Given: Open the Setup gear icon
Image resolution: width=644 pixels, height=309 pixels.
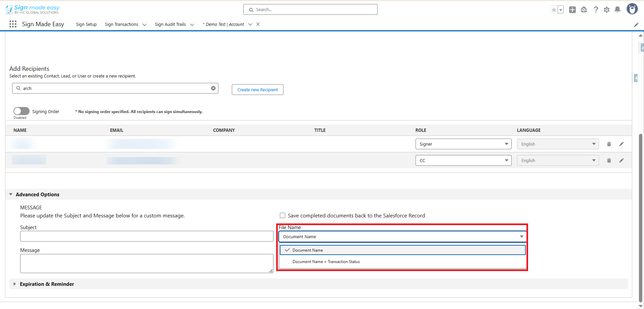Looking at the screenshot, I should 606,10.
